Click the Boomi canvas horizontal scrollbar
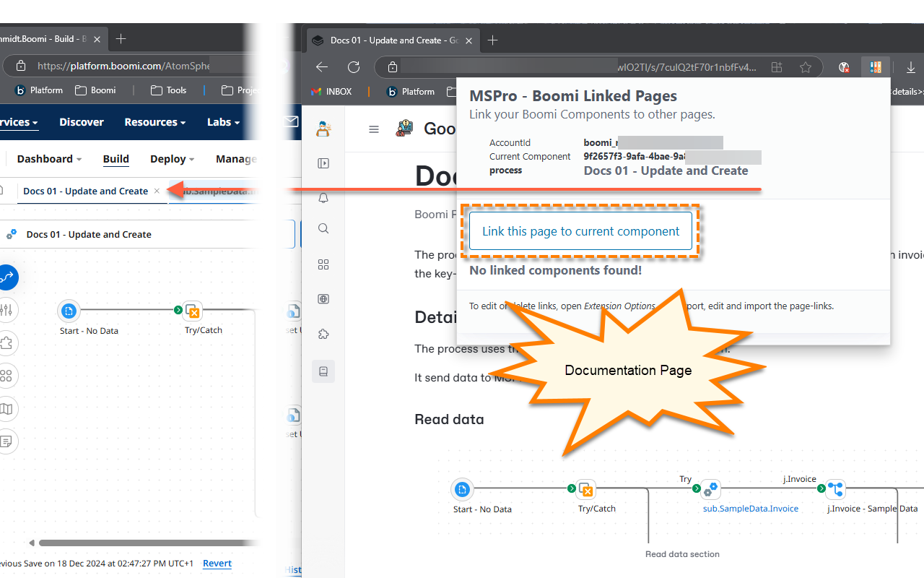 click(x=149, y=543)
